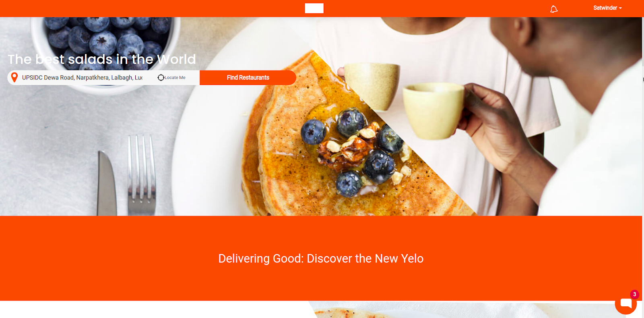Click the yellow coffee cup in the hero image

433,111
